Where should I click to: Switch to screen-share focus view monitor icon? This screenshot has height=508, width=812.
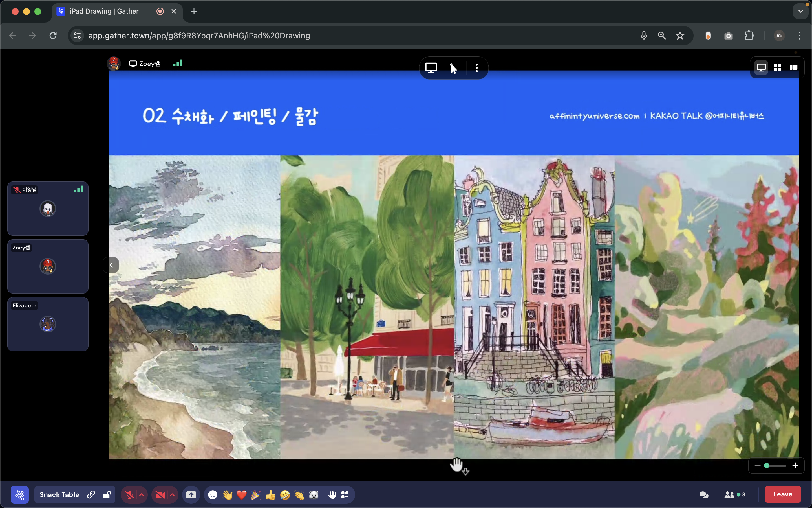(761, 67)
